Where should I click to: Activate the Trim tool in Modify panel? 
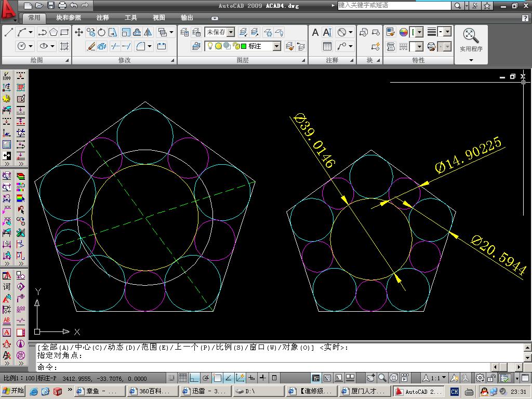pos(115,46)
